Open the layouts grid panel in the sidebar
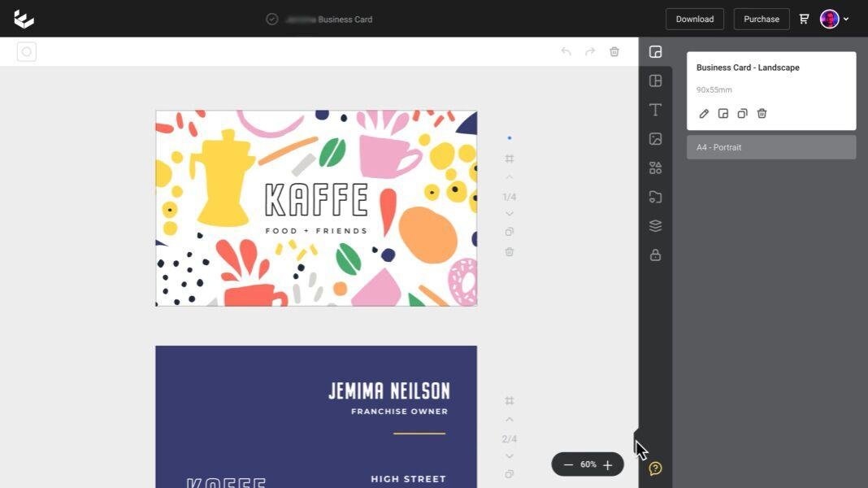Image resolution: width=868 pixels, height=488 pixels. [x=655, y=81]
